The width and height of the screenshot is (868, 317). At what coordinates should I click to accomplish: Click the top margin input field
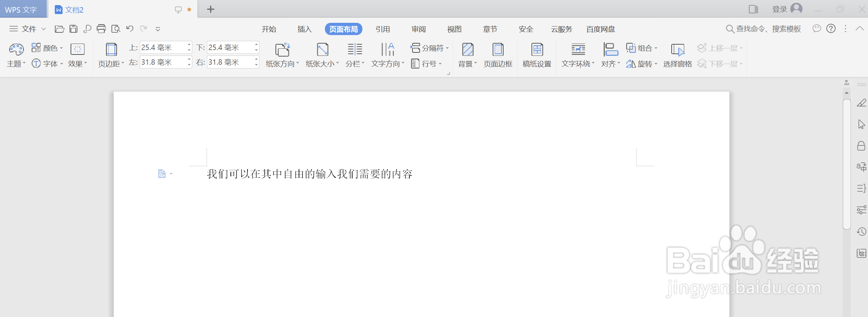coord(163,48)
